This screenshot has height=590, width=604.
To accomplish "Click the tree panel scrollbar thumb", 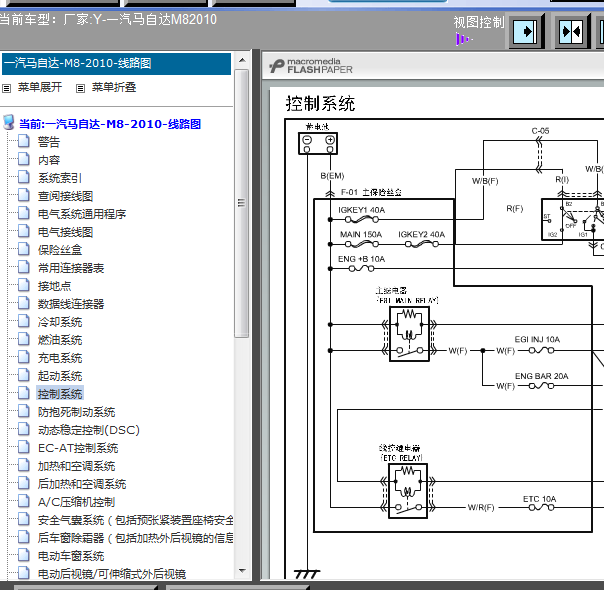I will (242, 203).
